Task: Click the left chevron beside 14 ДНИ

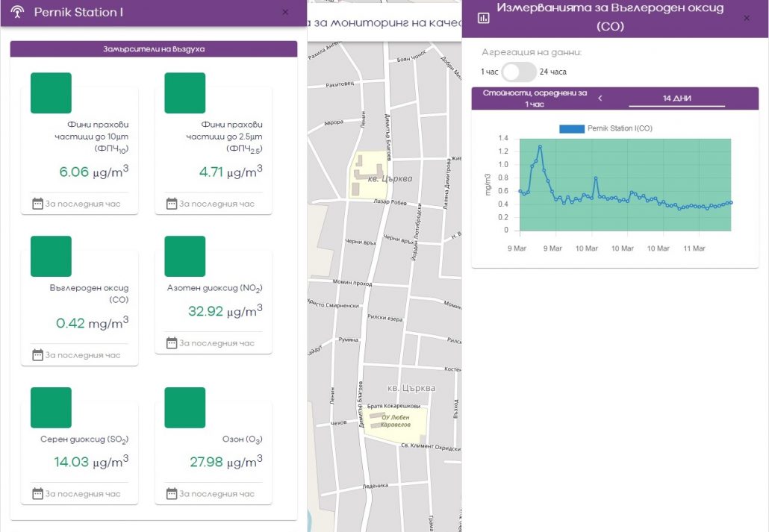Action: [600, 98]
